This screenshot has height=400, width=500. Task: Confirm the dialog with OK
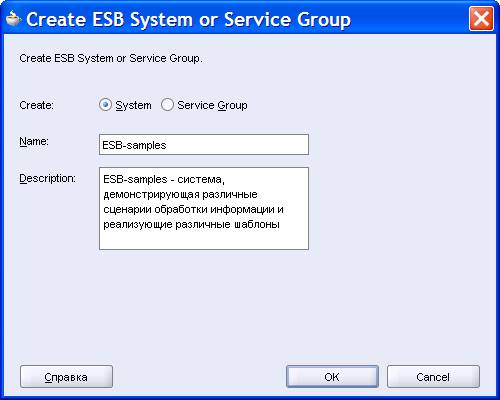pyautogui.click(x=332, y=377)
